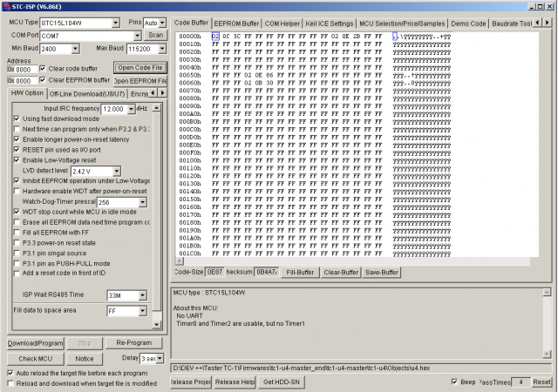Screen dimensions: 558x392
Task: Switch to the EEPROM Buffer tab
Action: click(236, 24)
